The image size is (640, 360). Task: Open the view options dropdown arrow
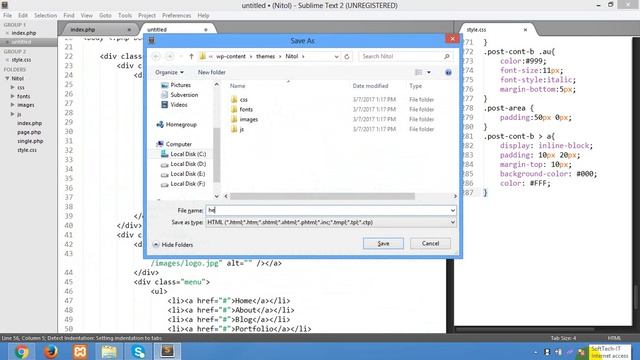coord(429,72)
